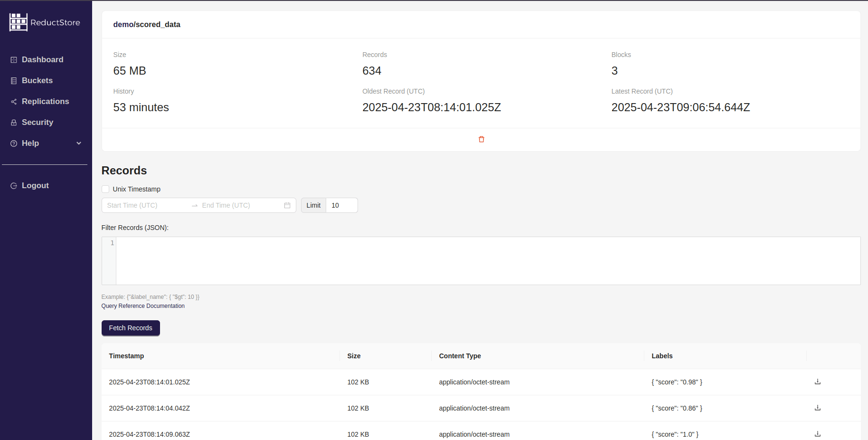868x440 pixels.
Task: Select the Security menu entry
Action: [37, 122]
